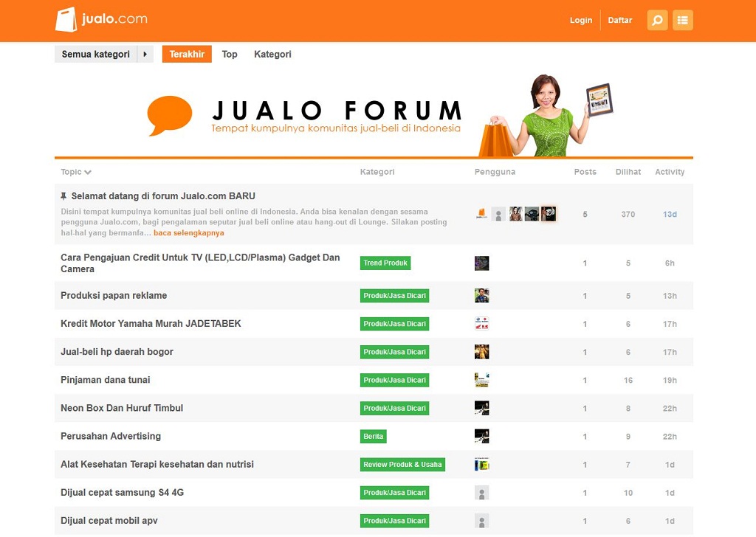This screenshot has height=537, width=756.
Task: Open the search icon in header
Action: click(x=657, y=20)
